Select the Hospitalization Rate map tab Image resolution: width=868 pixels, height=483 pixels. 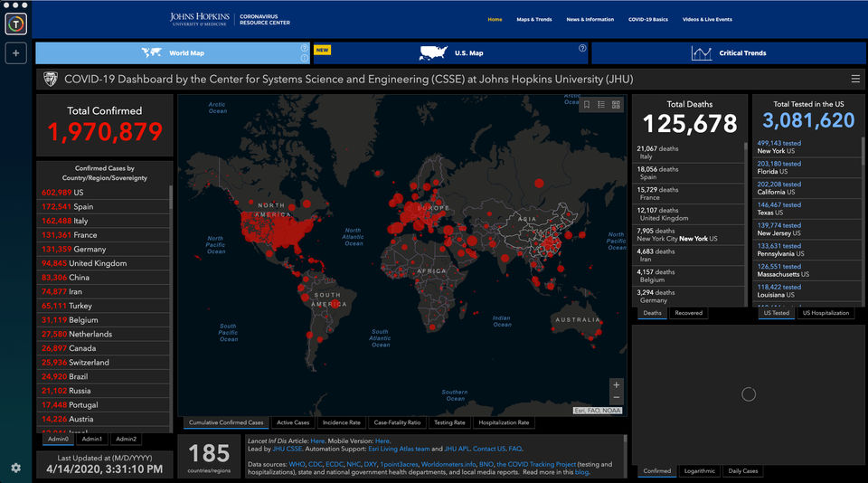point(504,422)
